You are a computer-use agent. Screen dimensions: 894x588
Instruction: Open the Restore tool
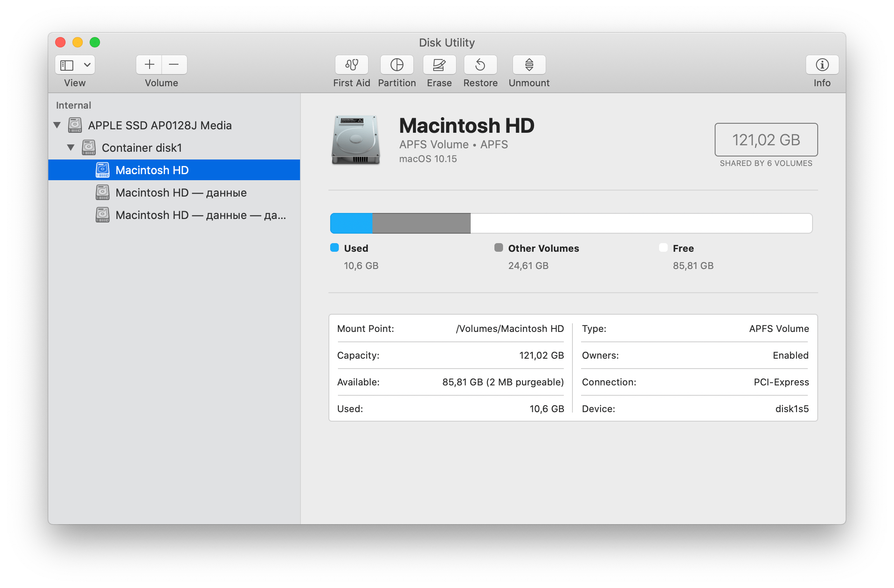(x=480, y=65)
